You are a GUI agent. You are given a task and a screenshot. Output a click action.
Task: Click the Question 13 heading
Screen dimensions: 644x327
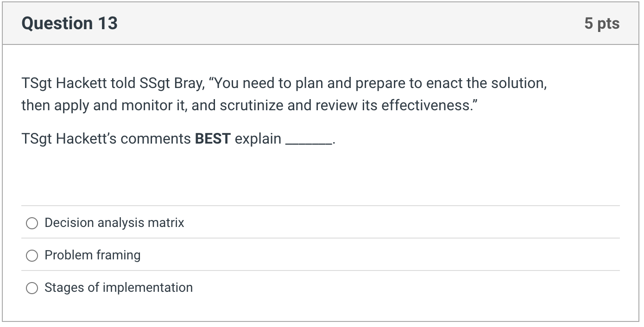pos(69,23)
